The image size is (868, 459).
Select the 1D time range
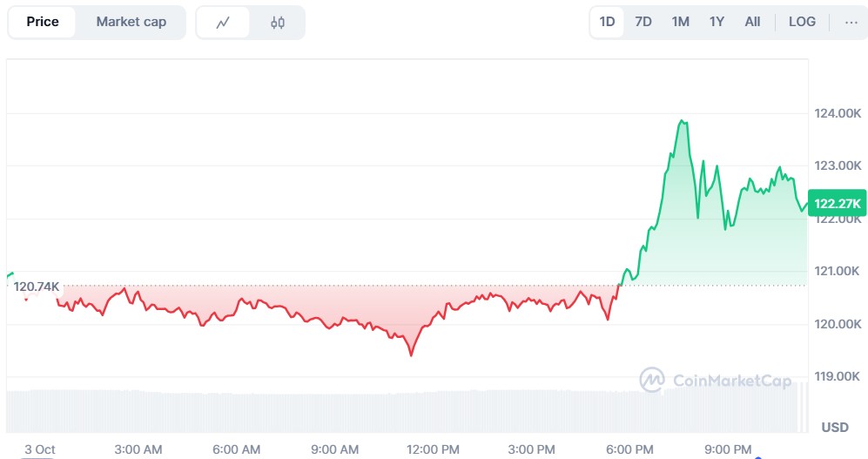coord(607,22)
